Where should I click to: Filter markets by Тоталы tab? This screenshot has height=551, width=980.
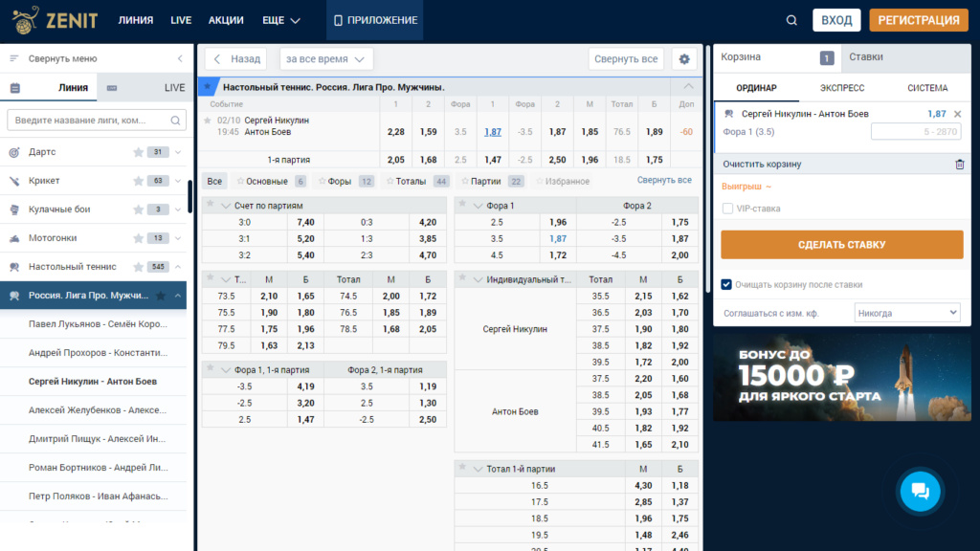(x=417, y=181)
